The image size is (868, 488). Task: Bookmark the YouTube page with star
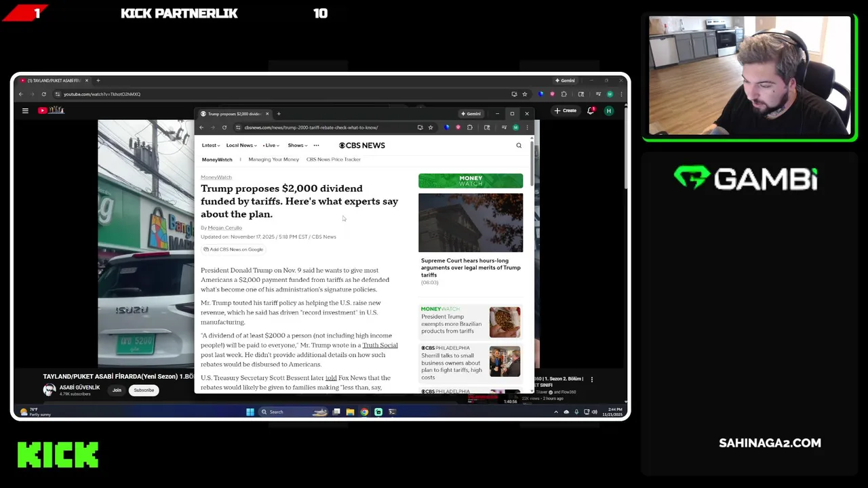click(524, 94)
